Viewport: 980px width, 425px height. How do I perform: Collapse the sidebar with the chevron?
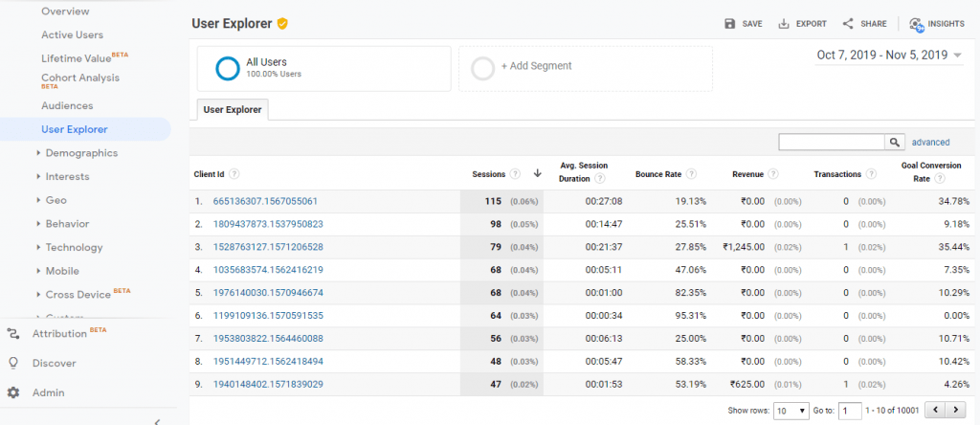coord(156,421)
